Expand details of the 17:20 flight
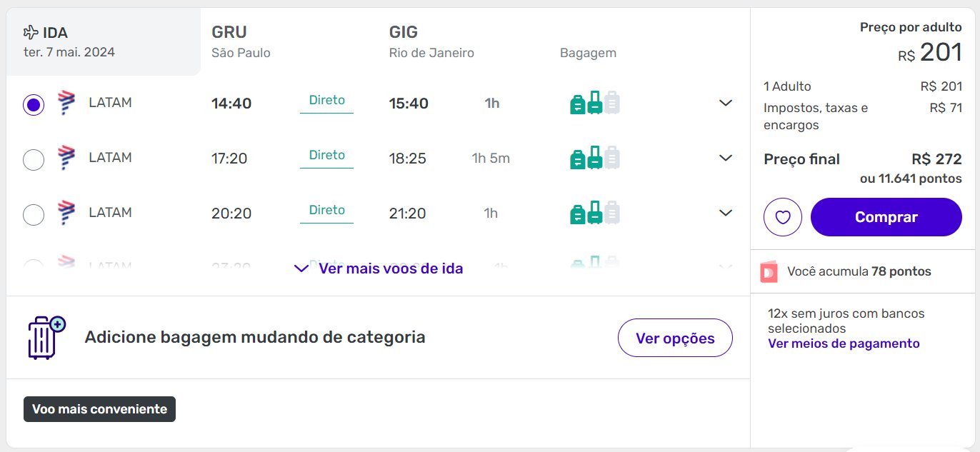Image resolution: width=980 pixels, height=452 pixels. pos(726,158)
